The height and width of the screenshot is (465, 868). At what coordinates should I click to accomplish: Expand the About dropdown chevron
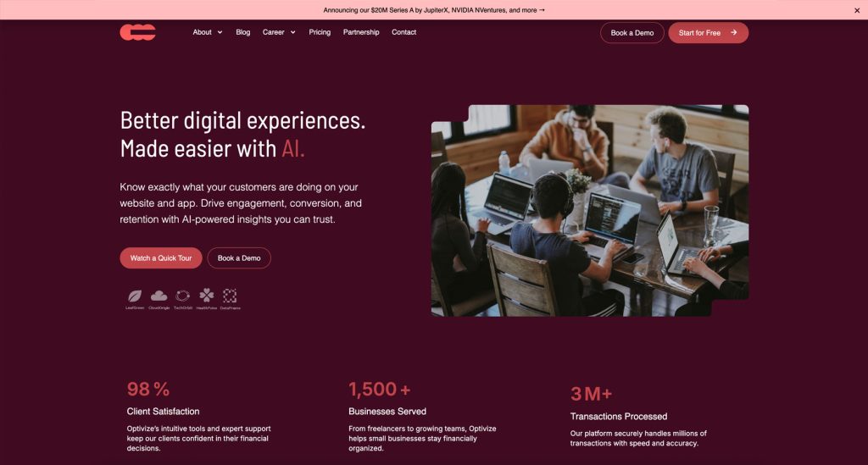coord(220,33)
